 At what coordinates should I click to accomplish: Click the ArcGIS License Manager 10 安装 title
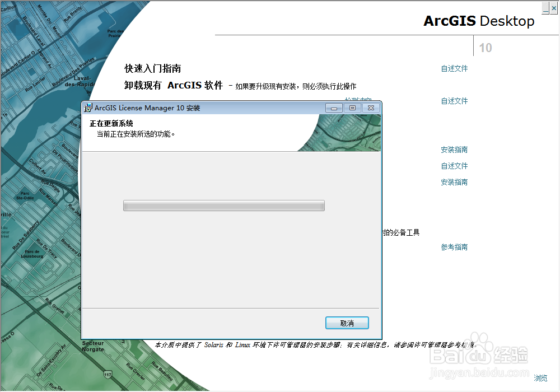[147, 108]
